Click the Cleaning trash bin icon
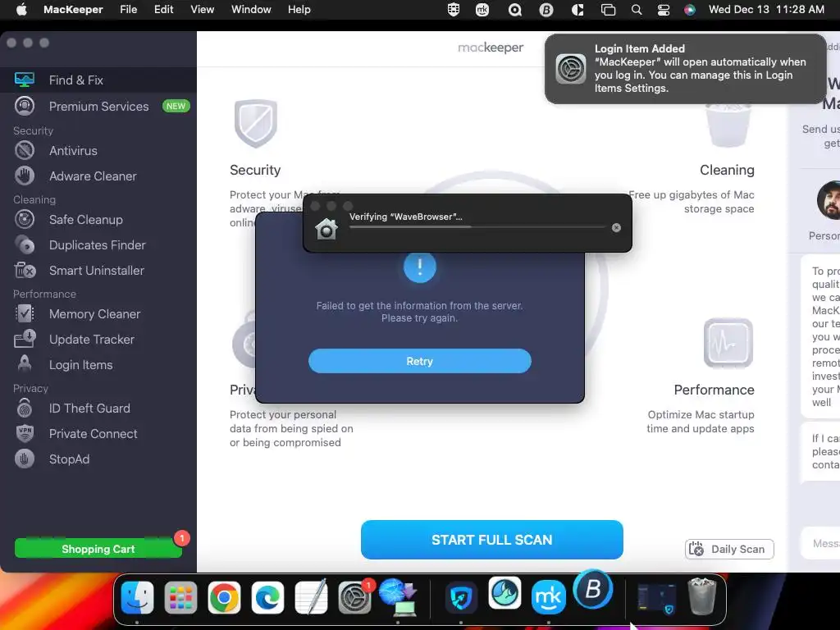Screen dimensions: 840x630 click(x=728, y=126)
